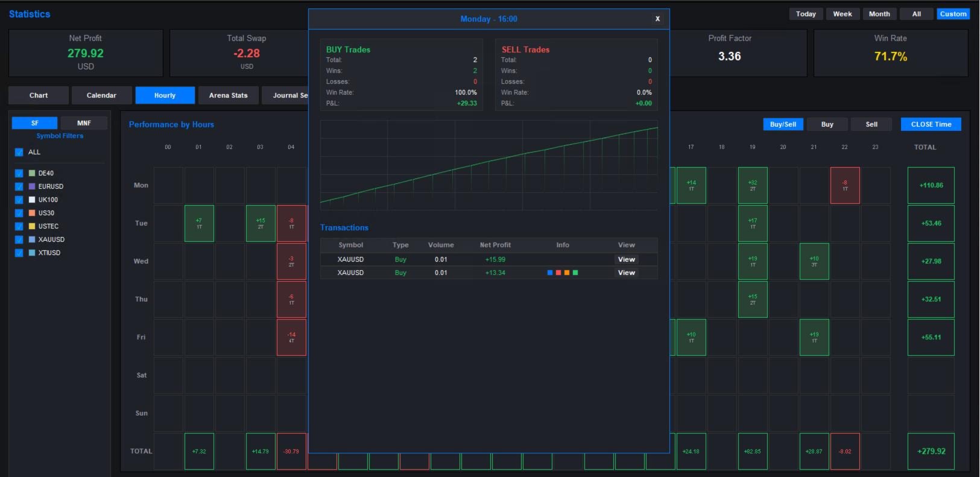Image resolution: width=980 pixels, height=477 pixels.
Task: Click the orange info square in second transaction
Action: [567, 273]
